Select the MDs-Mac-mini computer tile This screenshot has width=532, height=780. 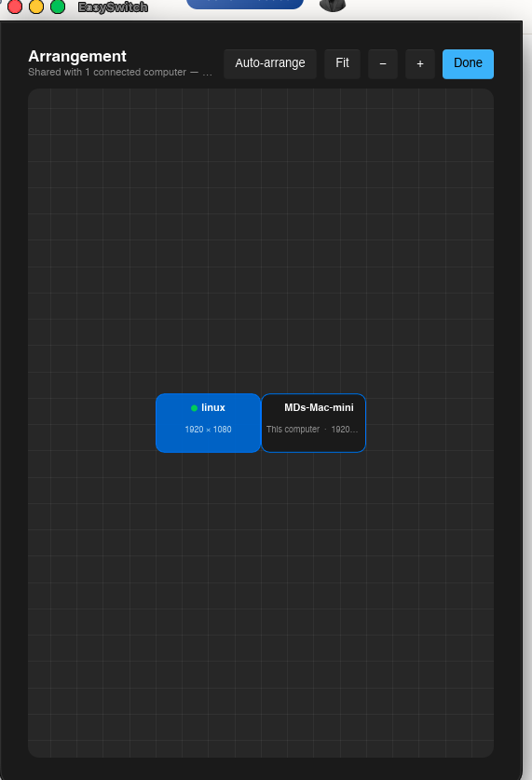click(x=313, y=423)
